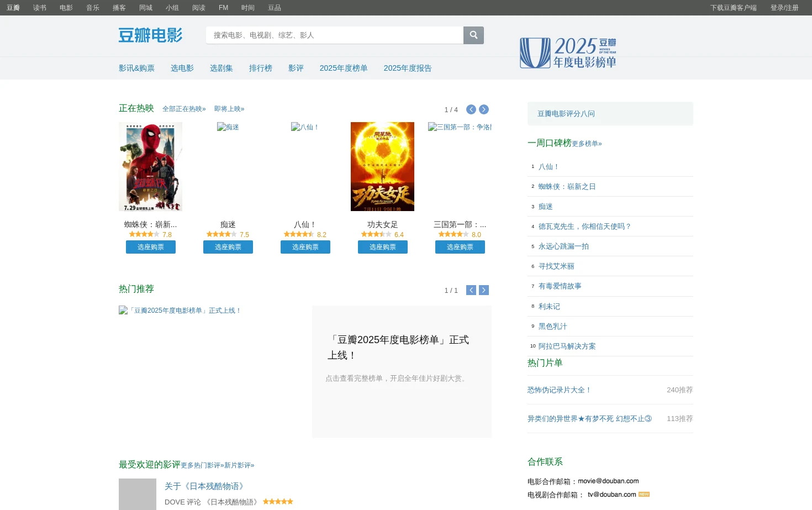812x510 pixels.
Task: Click 登录/注册 link
Action: click(784, 8)
